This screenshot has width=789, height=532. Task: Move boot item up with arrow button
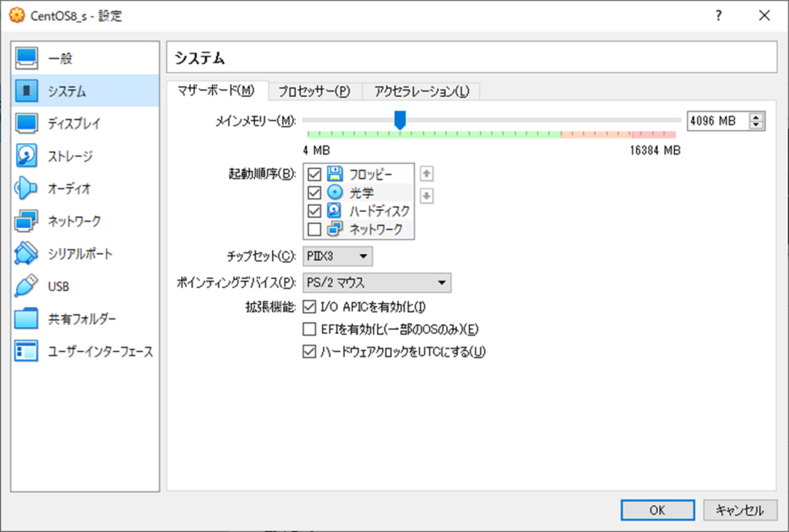[427, 174]
